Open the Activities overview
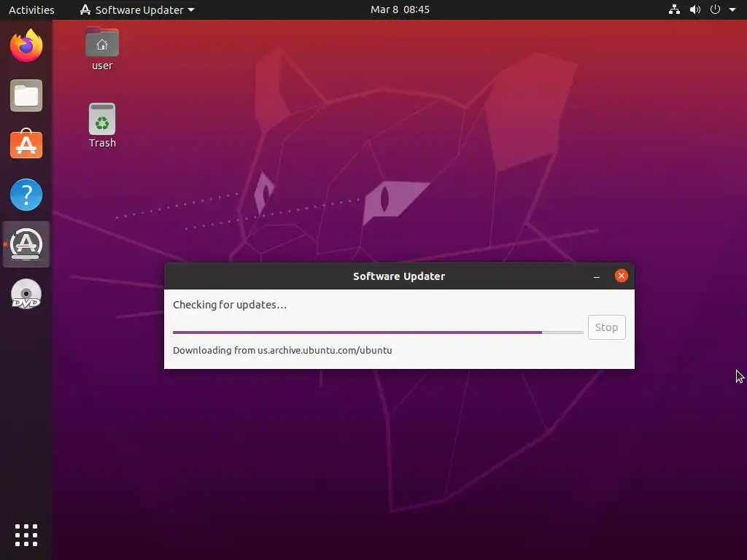The width and height of the screenshot is (747, 560). [31, 9]
